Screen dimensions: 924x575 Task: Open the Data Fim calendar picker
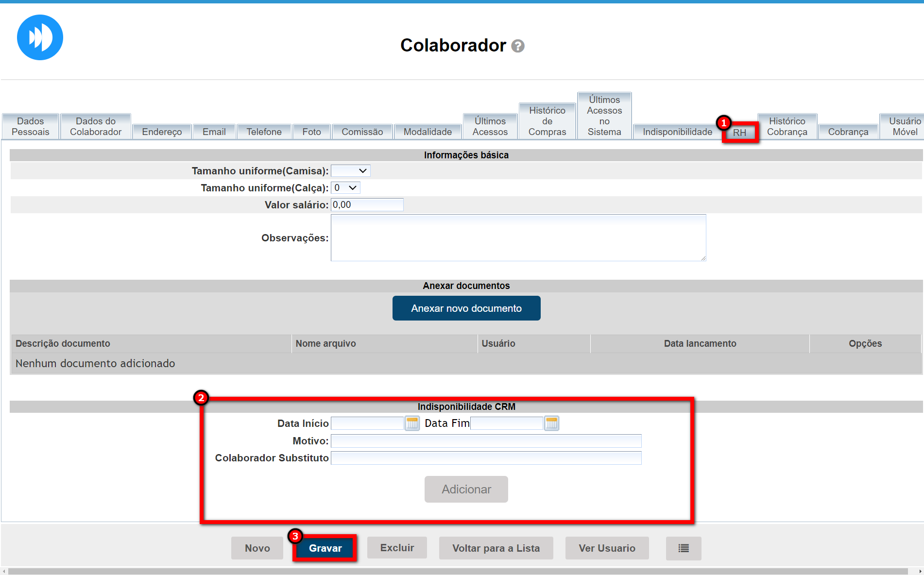[x=551, y=423]
